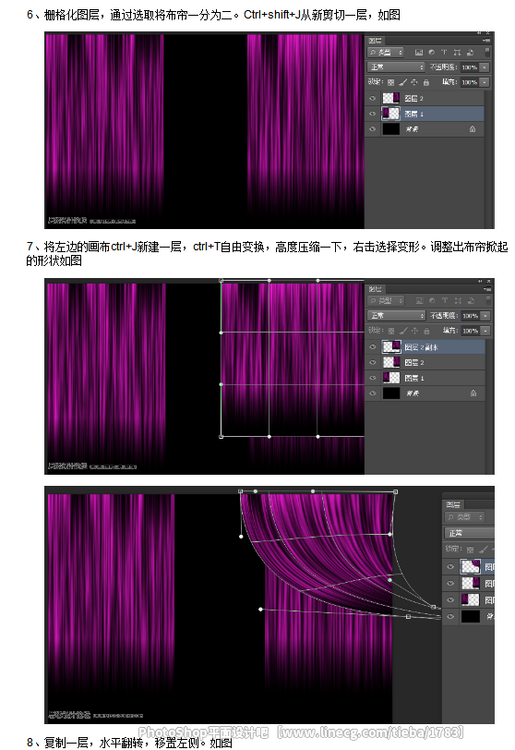The width and height of the screenshot is (515, 750).
Task: Click smart object filter in 图层 2 副本 panel
Action: click(x=471, y=300)
